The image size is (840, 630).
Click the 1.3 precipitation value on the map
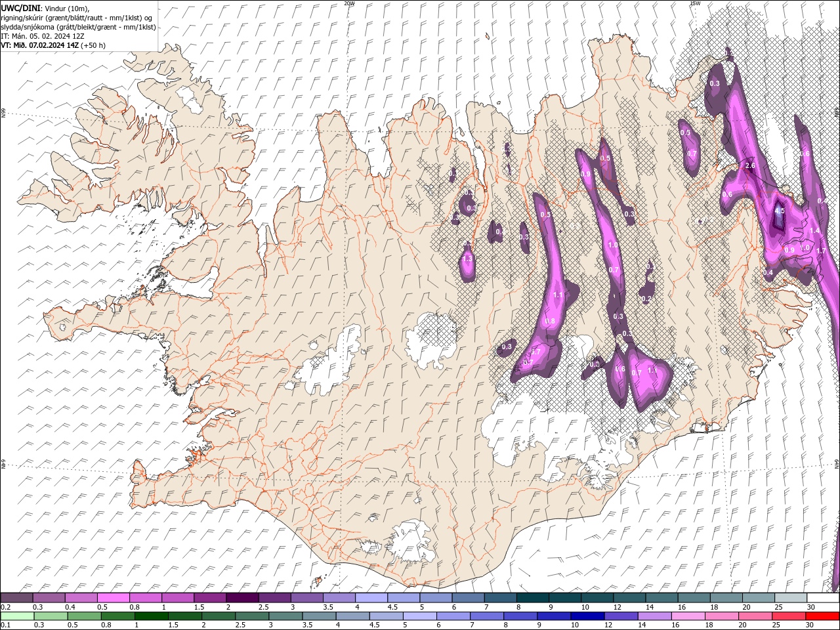467,259
